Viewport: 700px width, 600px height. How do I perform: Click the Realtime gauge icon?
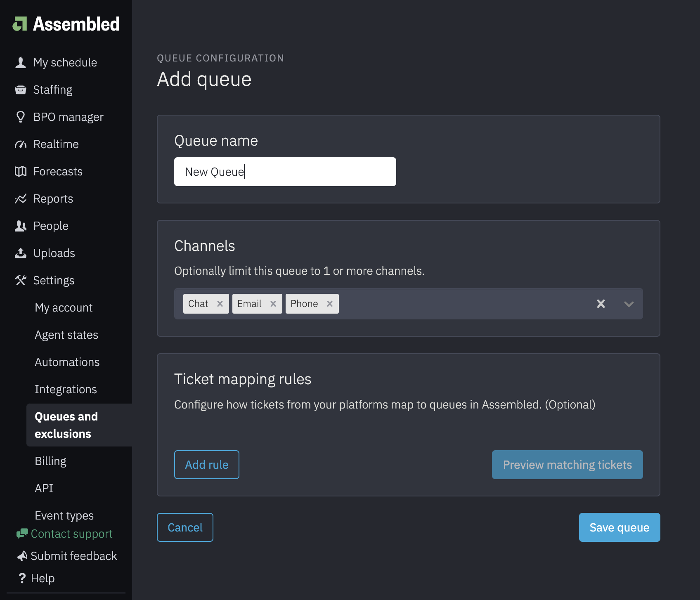click(21, 144)
